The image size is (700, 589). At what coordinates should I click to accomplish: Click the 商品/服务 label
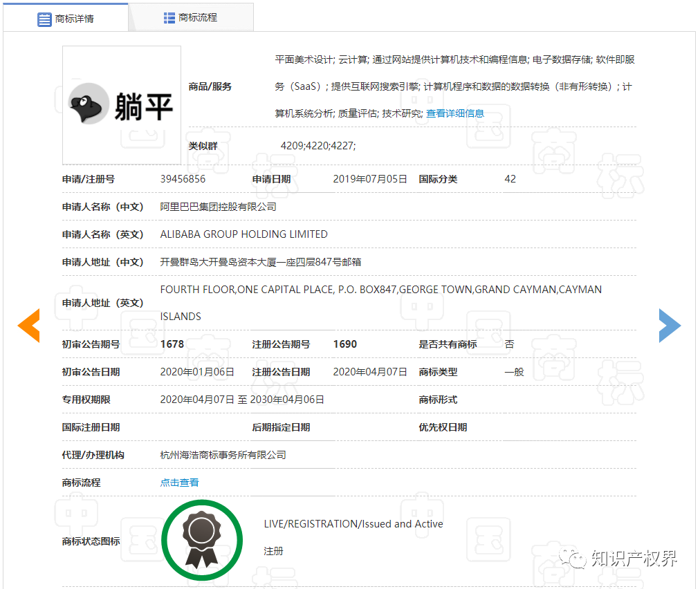210,86
